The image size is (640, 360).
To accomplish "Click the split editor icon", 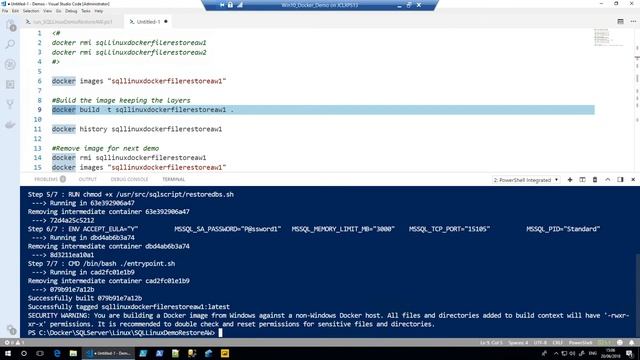I will tap(620, 21).
